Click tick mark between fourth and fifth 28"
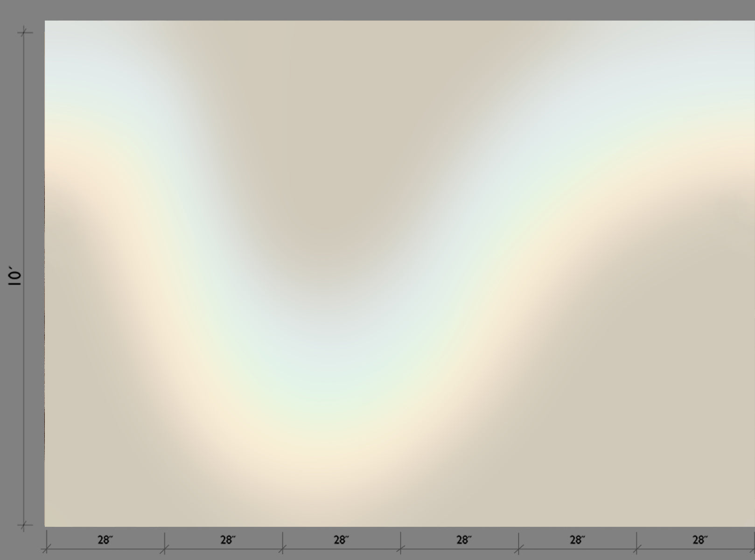 point(518,549)
